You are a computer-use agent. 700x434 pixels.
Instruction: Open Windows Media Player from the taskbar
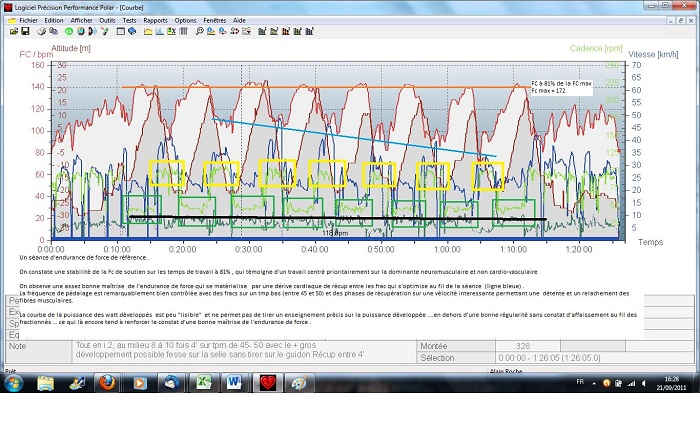[x=140, y=383]
